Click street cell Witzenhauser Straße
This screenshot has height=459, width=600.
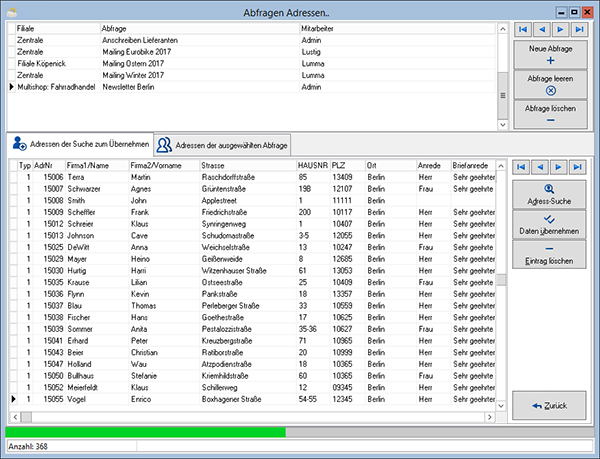click(248, 271)
